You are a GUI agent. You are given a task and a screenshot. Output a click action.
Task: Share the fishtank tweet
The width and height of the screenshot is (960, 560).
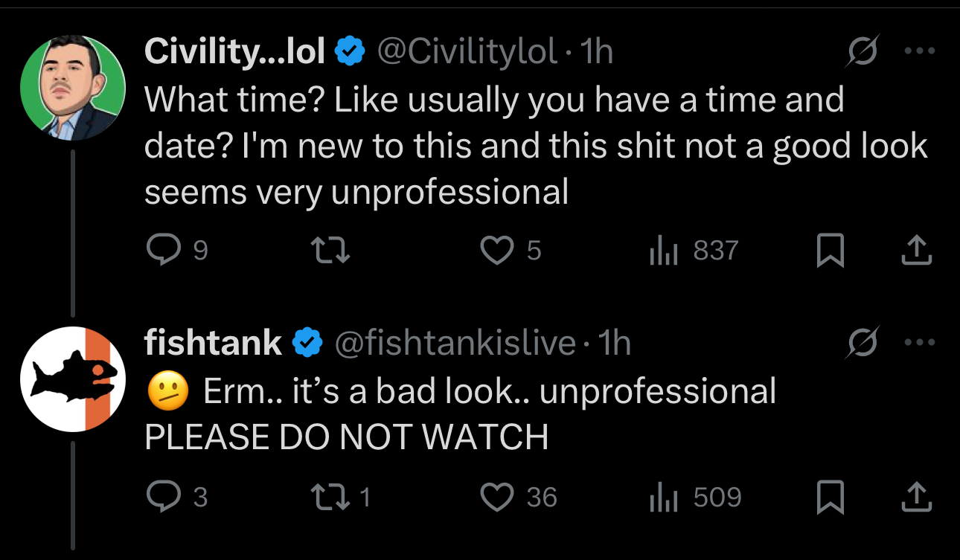916,497
